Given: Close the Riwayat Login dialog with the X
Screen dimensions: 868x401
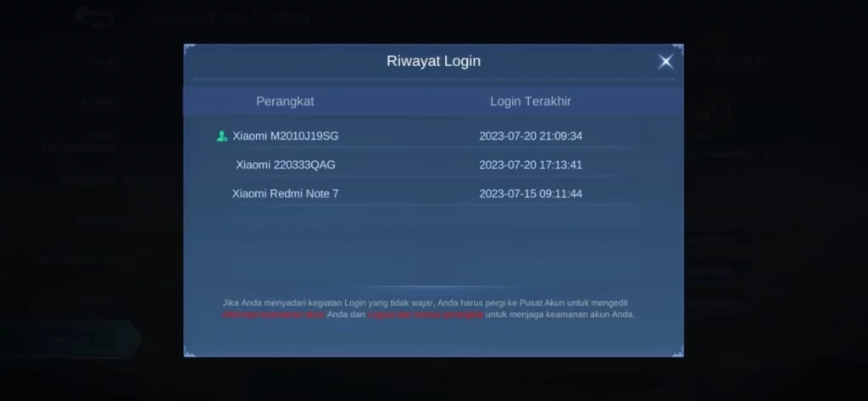Looking at the screenshot, I should coord(665,62).
